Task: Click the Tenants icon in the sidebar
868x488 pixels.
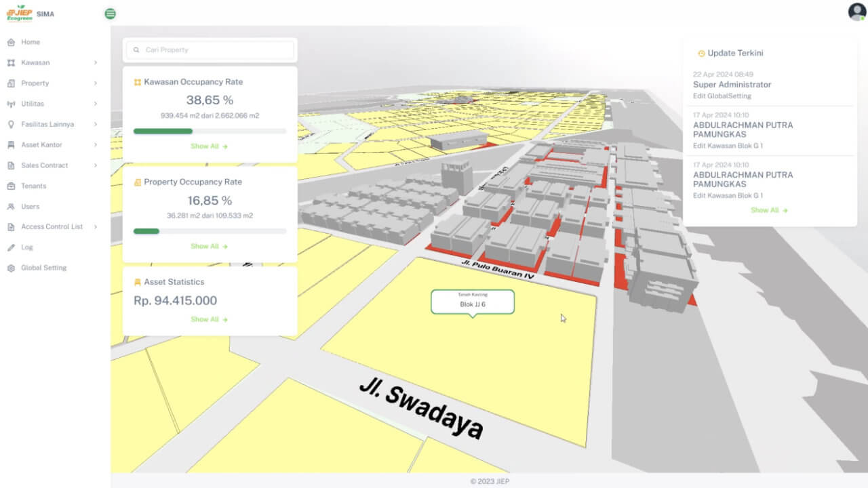Action: [x=12, y=186]
